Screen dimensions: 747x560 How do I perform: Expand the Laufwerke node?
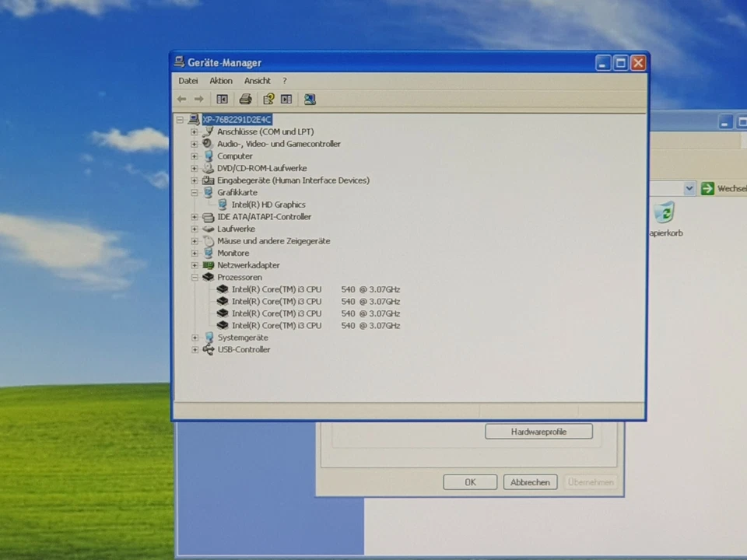click(195, 229)
